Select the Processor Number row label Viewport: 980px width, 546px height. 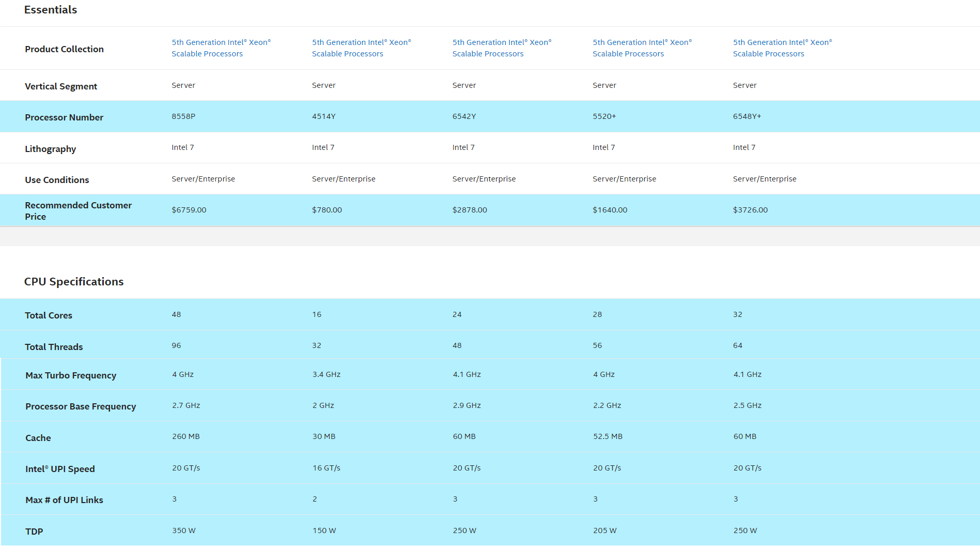tap(64, 117)
